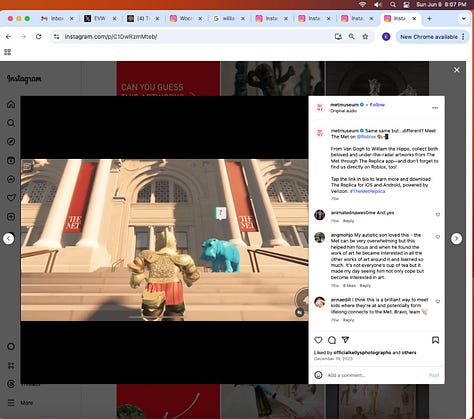Go to the next post arrow
Viewport: 474px width, 419px height.
(x=456, y=239)
